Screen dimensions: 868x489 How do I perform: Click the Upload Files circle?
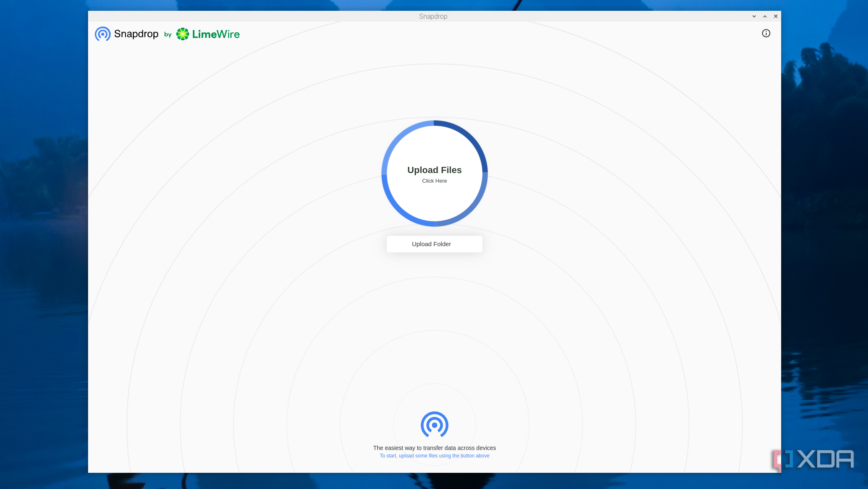pos(434,174)
